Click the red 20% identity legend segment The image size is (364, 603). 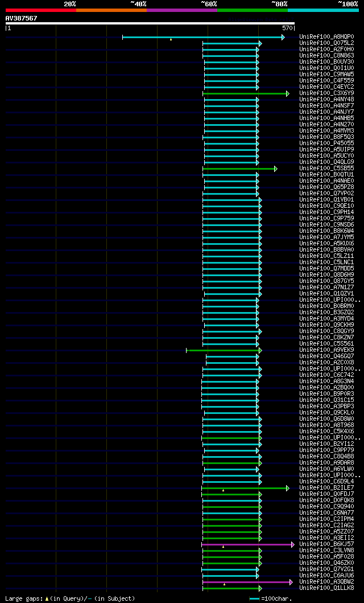coord(41,10)
